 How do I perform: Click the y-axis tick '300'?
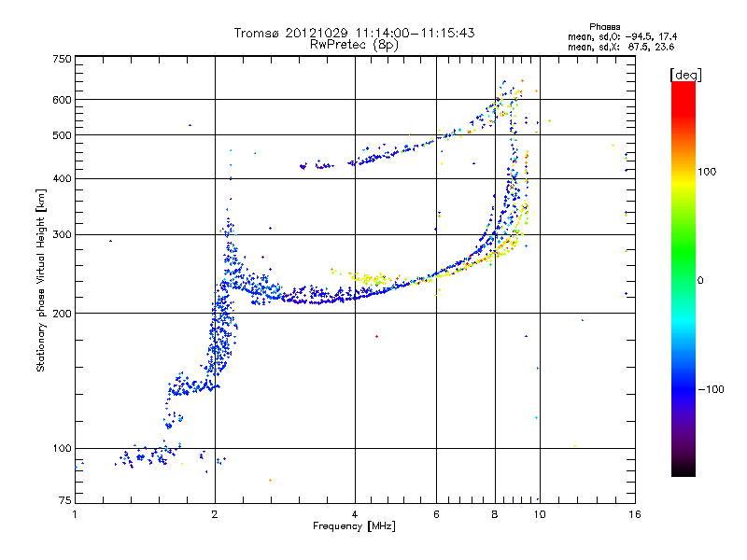coord(63,234)
